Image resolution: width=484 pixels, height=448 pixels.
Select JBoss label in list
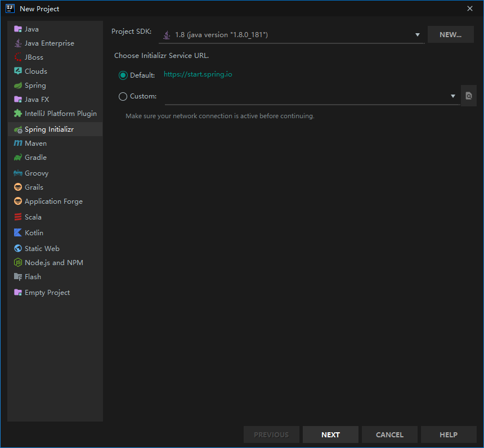point(34,57)
